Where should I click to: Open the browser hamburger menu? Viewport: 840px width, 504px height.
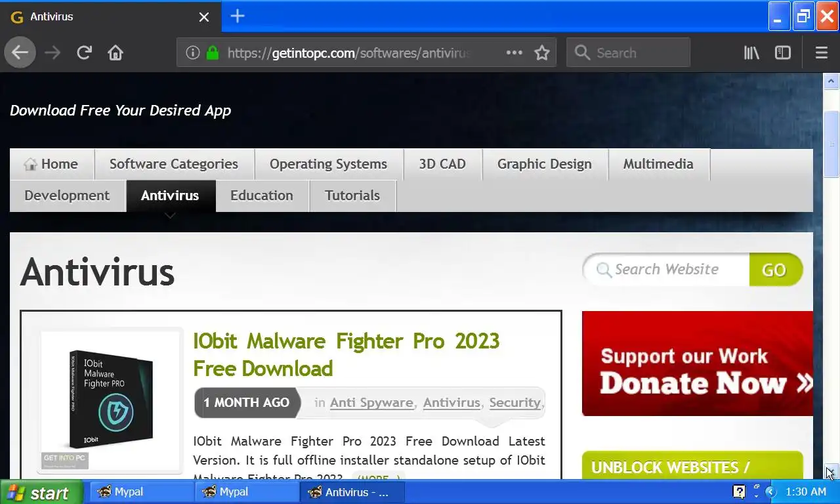pos(821,52)
